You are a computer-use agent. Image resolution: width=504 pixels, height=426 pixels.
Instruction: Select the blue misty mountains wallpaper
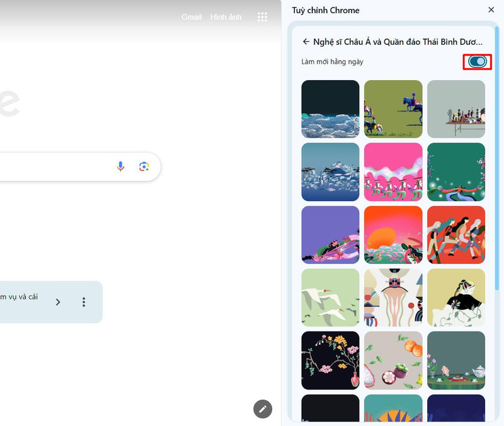[x=330, y=172]
